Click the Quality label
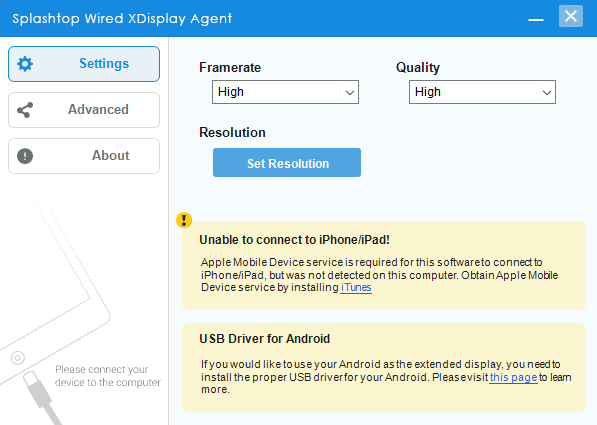This screenshot has height=425, width=597. click(418, 67)
